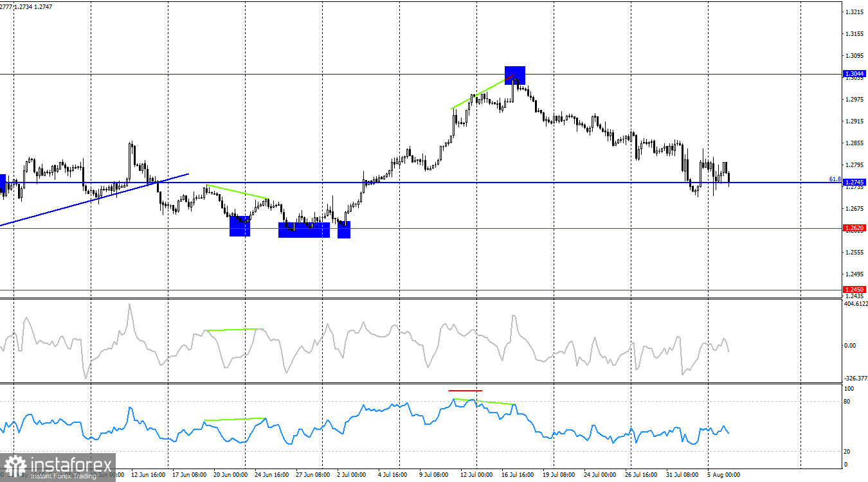Click the 61.8 Fibonacci level label
The width and height of the screenshot is (868, 482).
[835, 179]
